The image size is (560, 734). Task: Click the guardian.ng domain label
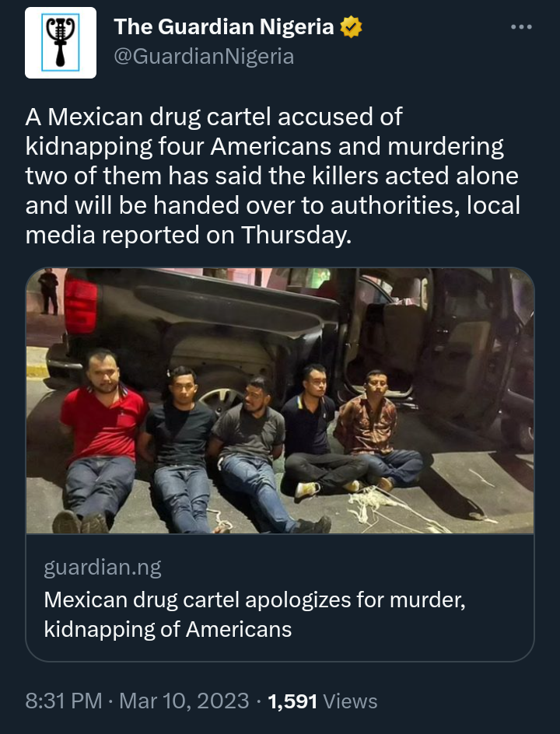point(103,567)
